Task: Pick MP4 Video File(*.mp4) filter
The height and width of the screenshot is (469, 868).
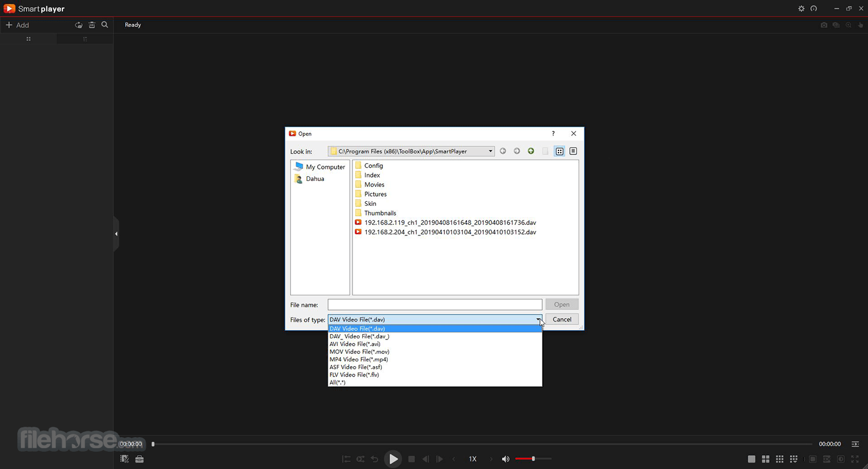Action: (435, 360)
